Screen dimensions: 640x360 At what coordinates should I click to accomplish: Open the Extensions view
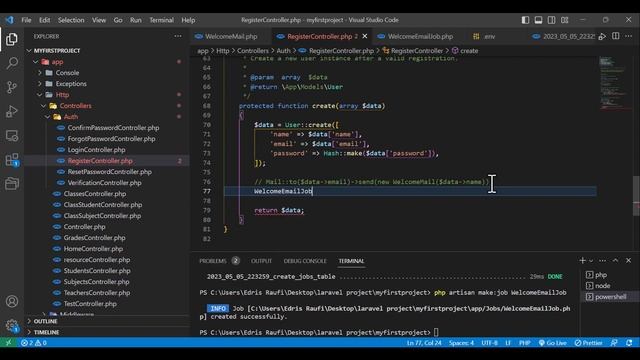click(x=12, y=160)
